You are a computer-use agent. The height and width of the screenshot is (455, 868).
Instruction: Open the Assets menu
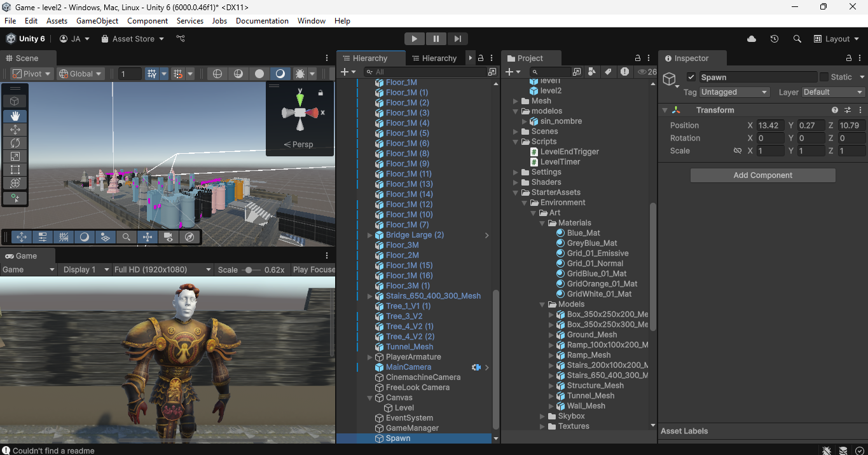pyautogui.click(x=57, y=21)
